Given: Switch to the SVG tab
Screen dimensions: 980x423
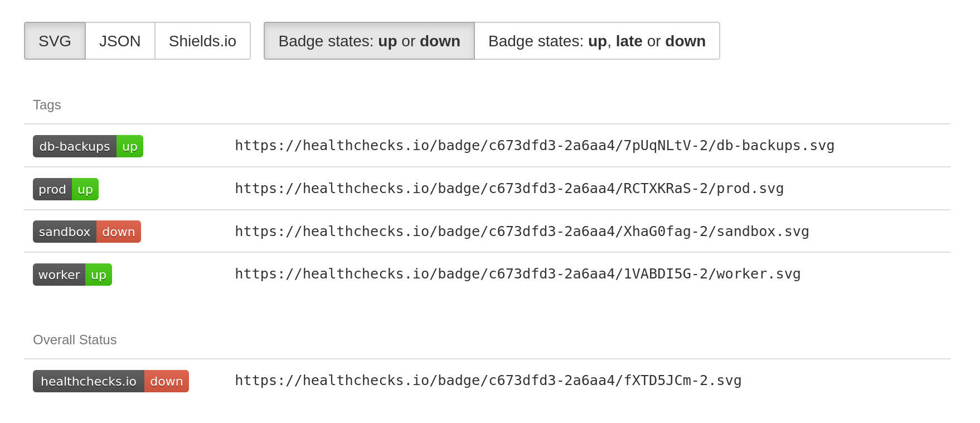Looking at the screenshot, I should [54, 41].
